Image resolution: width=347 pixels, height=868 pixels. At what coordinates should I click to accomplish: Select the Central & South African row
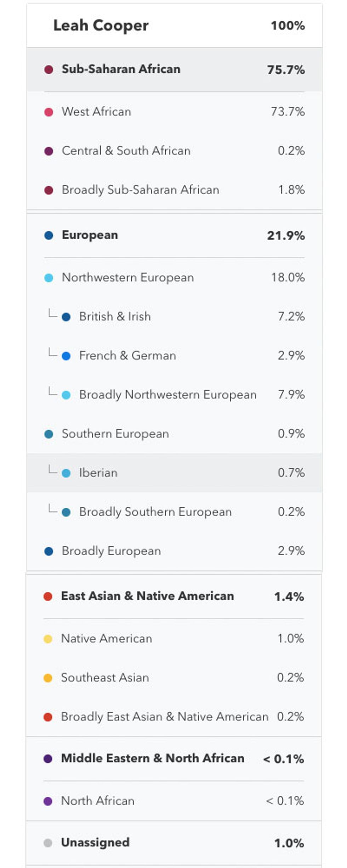coord(174,151)
